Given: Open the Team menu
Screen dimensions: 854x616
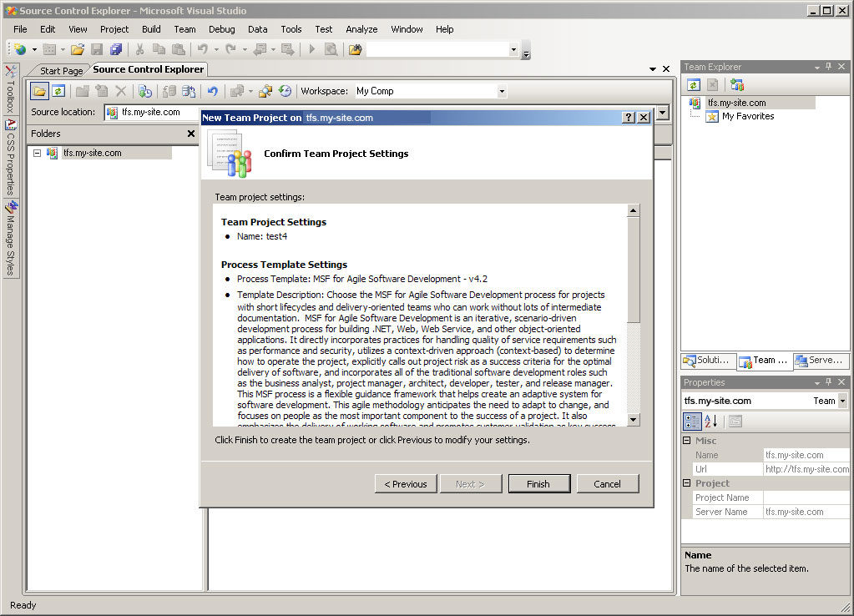Looking at the screenshot, I should tap(184, 29).
